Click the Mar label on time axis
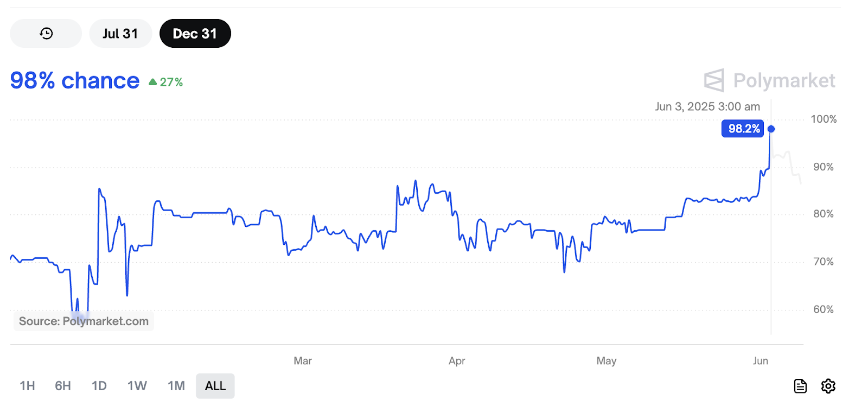This screenshot has height=419, width=868. point(303,361)
